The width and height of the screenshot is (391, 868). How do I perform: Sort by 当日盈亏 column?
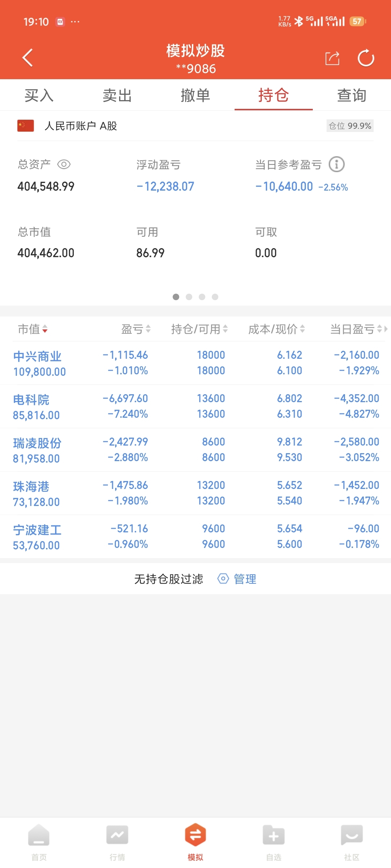point(357,329)
